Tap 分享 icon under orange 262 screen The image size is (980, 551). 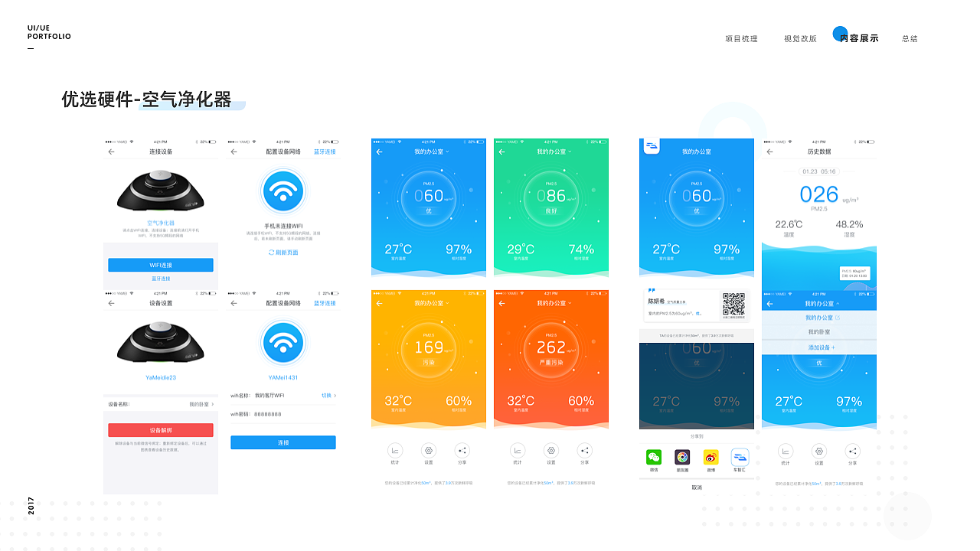(584, 451)
